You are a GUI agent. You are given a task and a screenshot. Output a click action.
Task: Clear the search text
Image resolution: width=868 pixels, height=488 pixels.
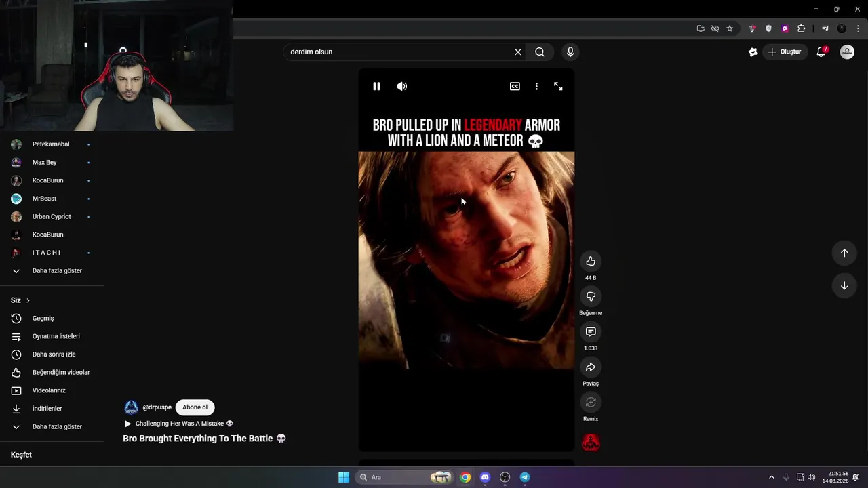click(x=518, y=52)
